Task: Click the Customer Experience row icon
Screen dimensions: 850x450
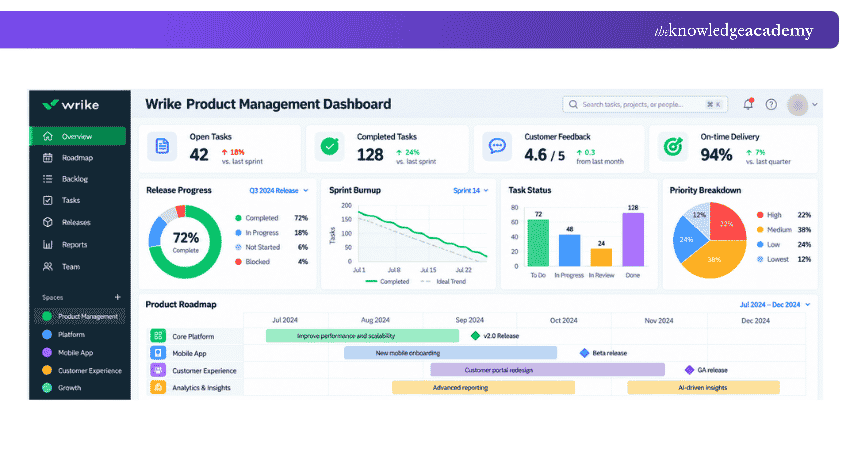Action: 158,370
